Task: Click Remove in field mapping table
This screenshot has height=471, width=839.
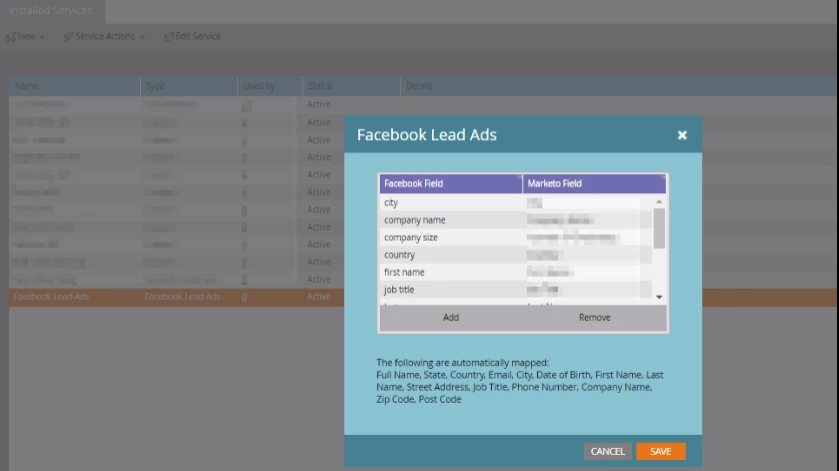Action: tap(594, 317)
